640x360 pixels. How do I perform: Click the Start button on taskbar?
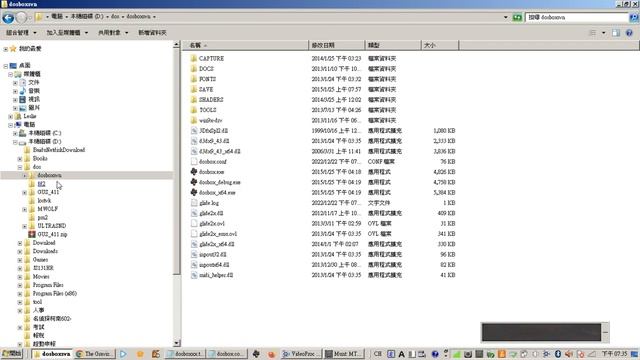13,354
